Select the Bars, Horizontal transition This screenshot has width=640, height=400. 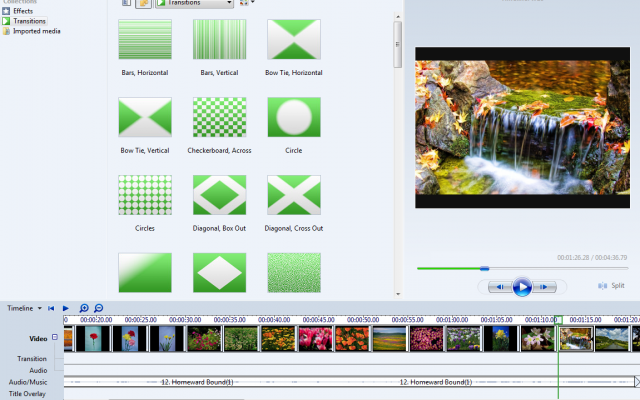coord(145,39)
